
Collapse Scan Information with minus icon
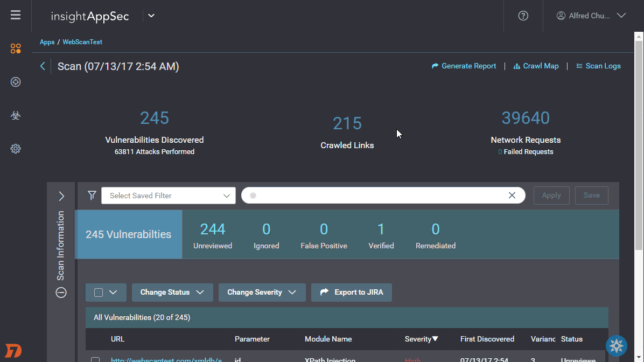(61, 293)
